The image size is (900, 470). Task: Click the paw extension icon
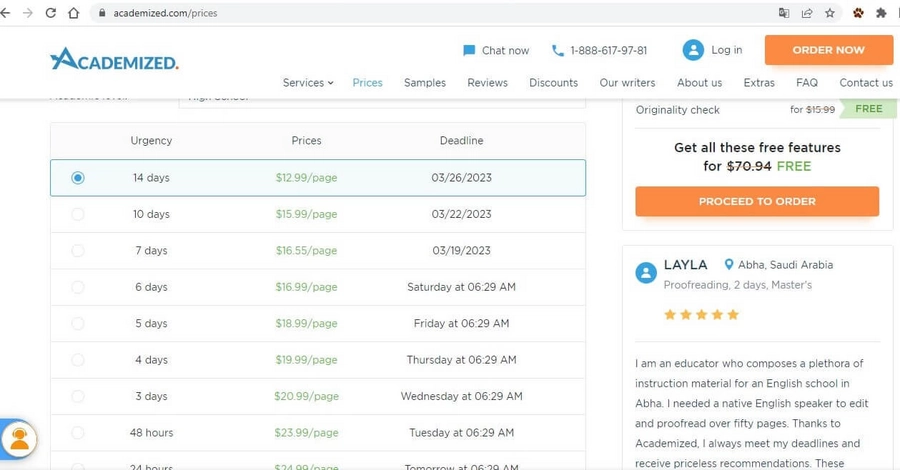click(858, 13)
